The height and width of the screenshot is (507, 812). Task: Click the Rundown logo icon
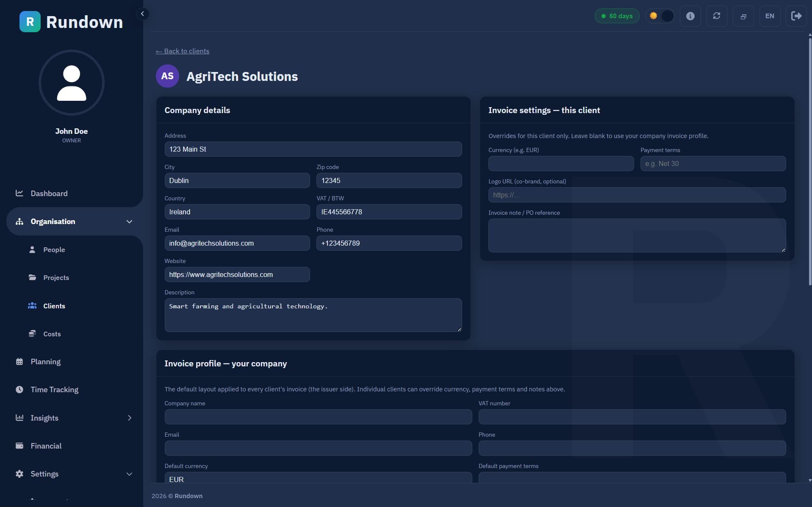click(30, 22)
